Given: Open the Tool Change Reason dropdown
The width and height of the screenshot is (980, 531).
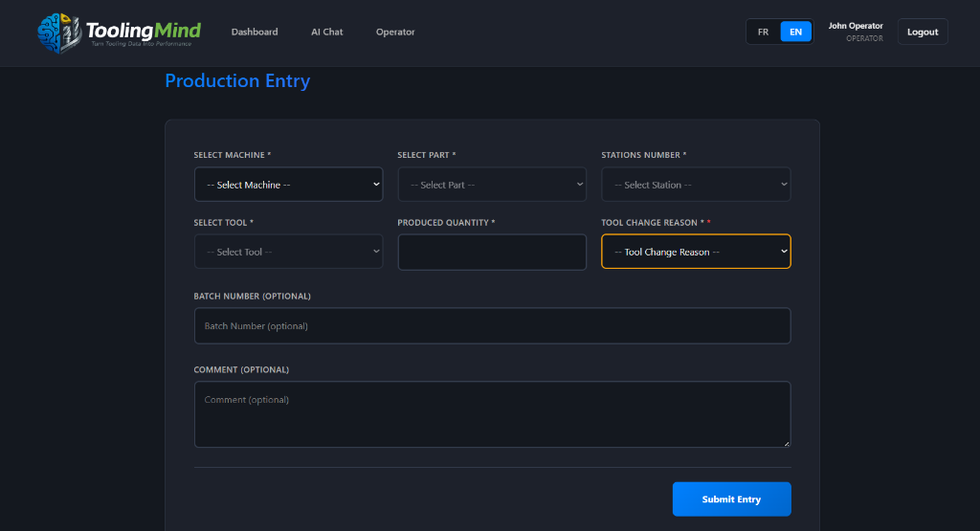Looking at the screenshot, I should (696, 252).
